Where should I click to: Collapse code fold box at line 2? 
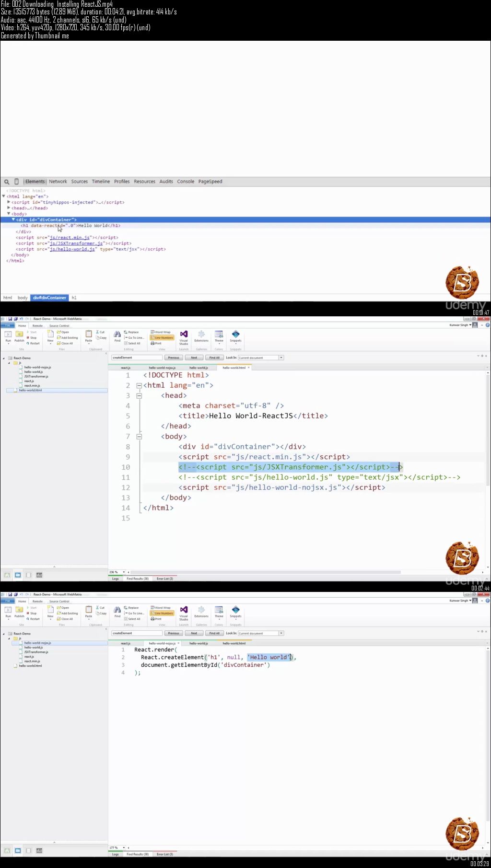[139, 385]
